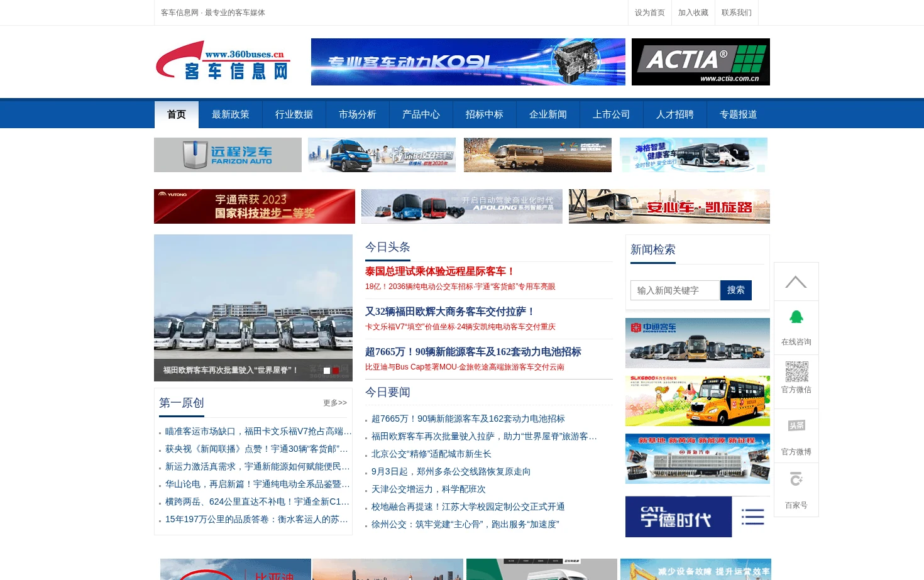
Task: Open 人才招聘 menu item
Action: [x=675, y=114]
